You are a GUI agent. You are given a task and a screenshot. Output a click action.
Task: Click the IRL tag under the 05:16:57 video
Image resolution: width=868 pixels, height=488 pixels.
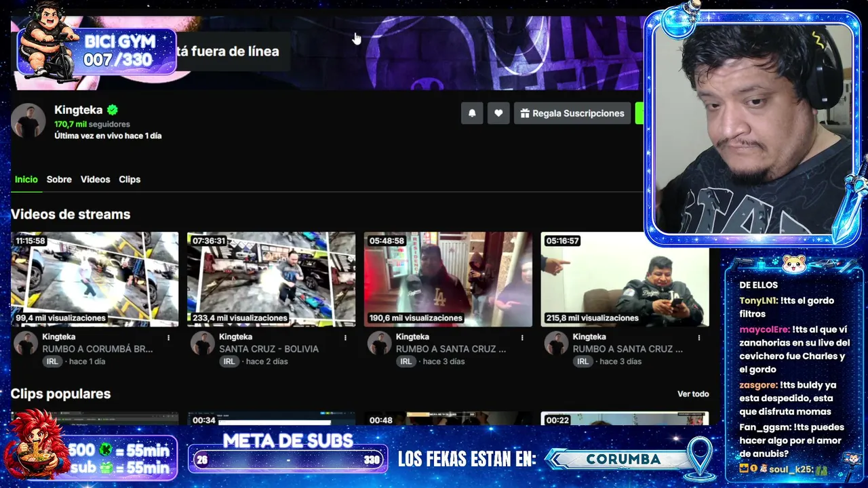pyautogui.click(x=583, y=362)
